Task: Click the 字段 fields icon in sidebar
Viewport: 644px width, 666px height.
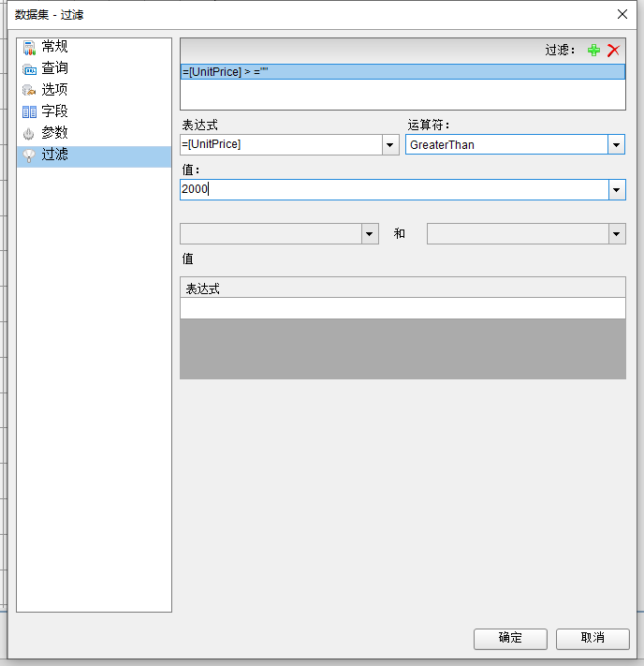Action: 29,111
